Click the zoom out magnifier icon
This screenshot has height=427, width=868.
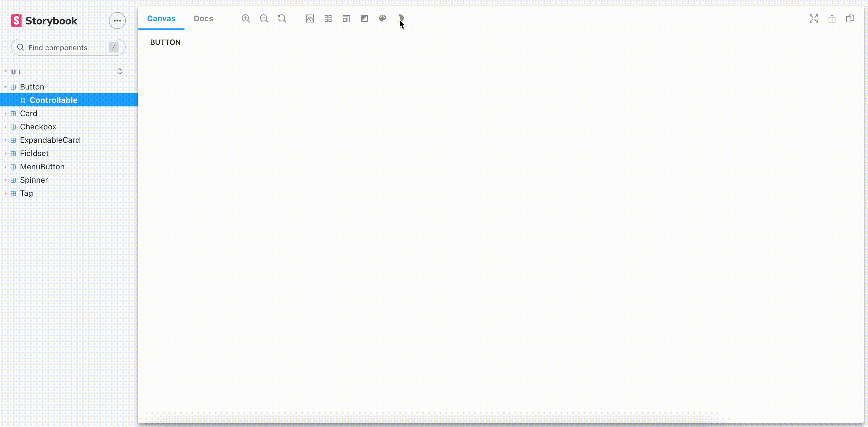click(x=264, y=18)
